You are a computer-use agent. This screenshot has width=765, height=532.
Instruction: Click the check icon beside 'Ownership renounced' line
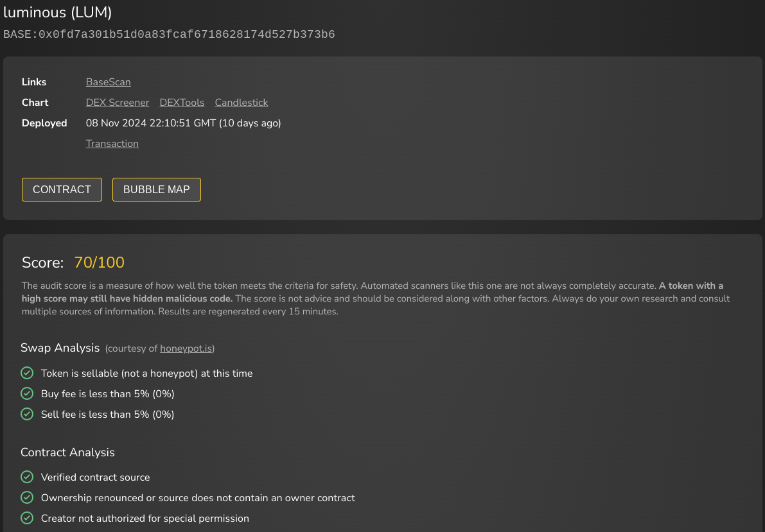28,497
